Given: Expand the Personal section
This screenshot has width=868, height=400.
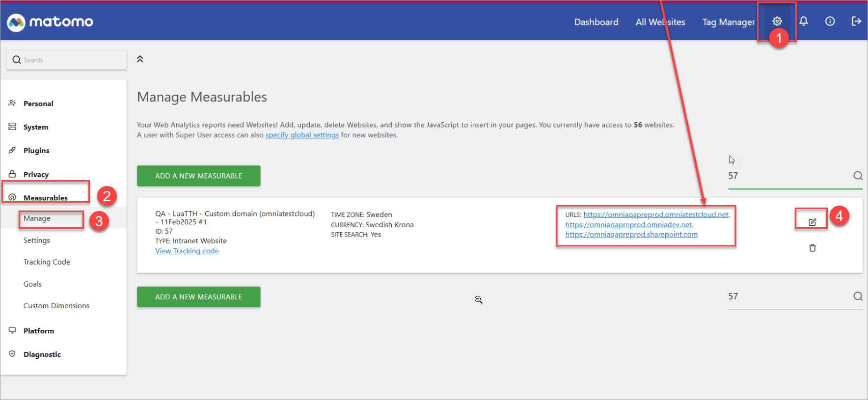Looking at the screenshot, I should 38,104.
